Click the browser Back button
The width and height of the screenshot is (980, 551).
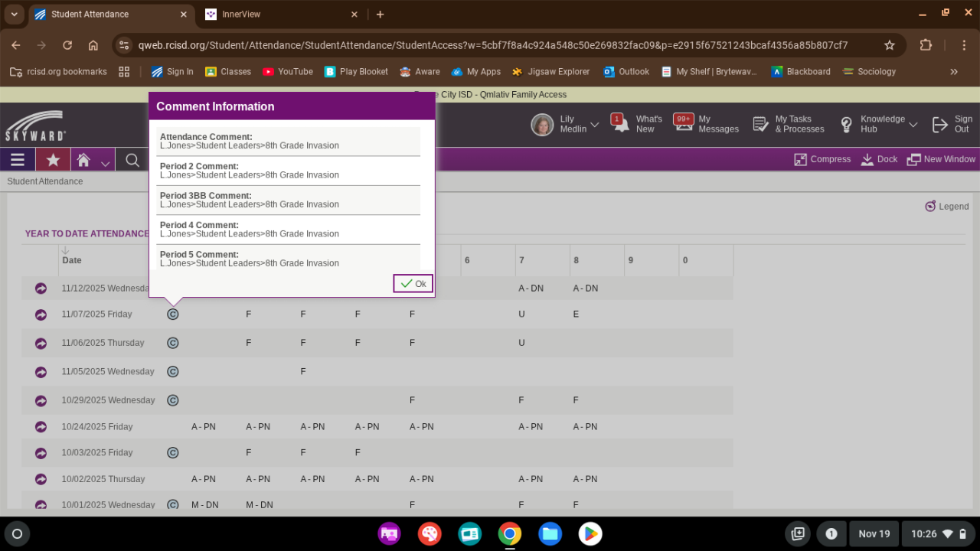pyautogui.click(x=16, y=45)
